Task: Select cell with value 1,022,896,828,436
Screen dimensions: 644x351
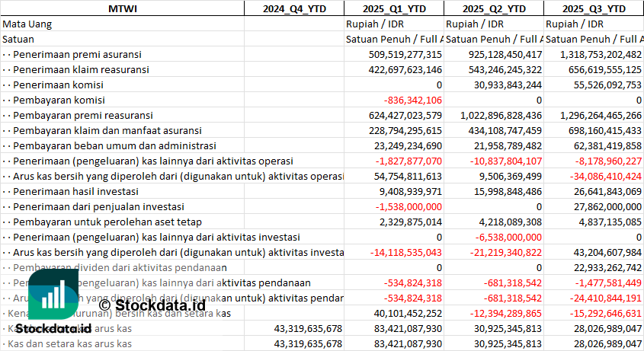Action: tap(494, 115)
